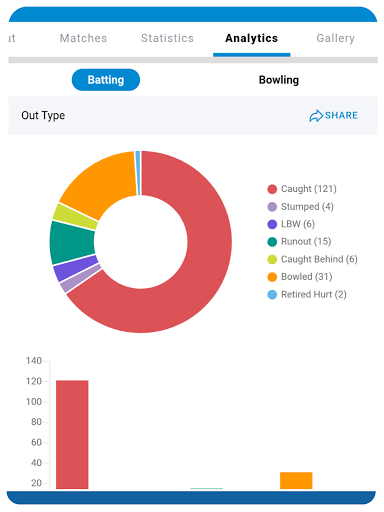The height and width of the screenshot is (512, 384).
Task: Select the Batting toggle
Action: coord(106,80)
